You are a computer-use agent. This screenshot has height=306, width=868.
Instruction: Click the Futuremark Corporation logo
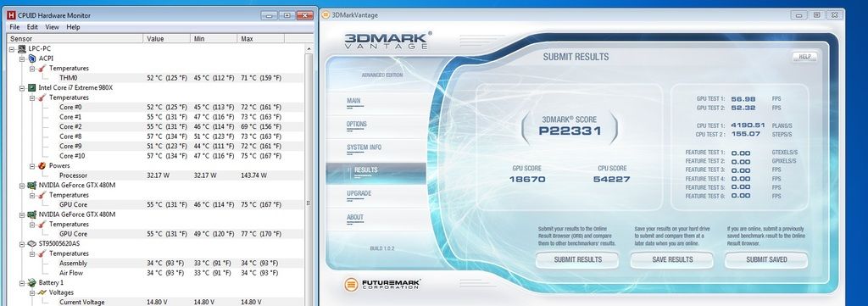point(382,285)
